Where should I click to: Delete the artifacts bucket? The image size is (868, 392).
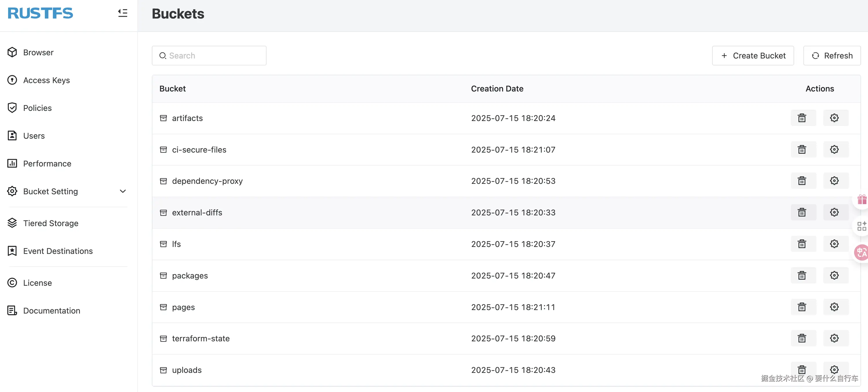pyautogui.click(x=802, y=118)
